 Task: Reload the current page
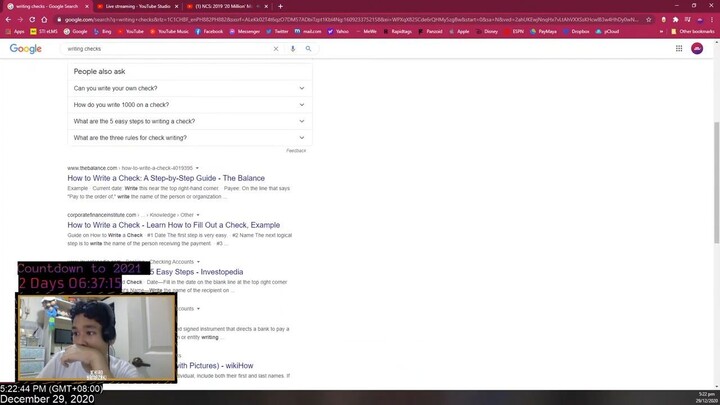pos(32,20)
